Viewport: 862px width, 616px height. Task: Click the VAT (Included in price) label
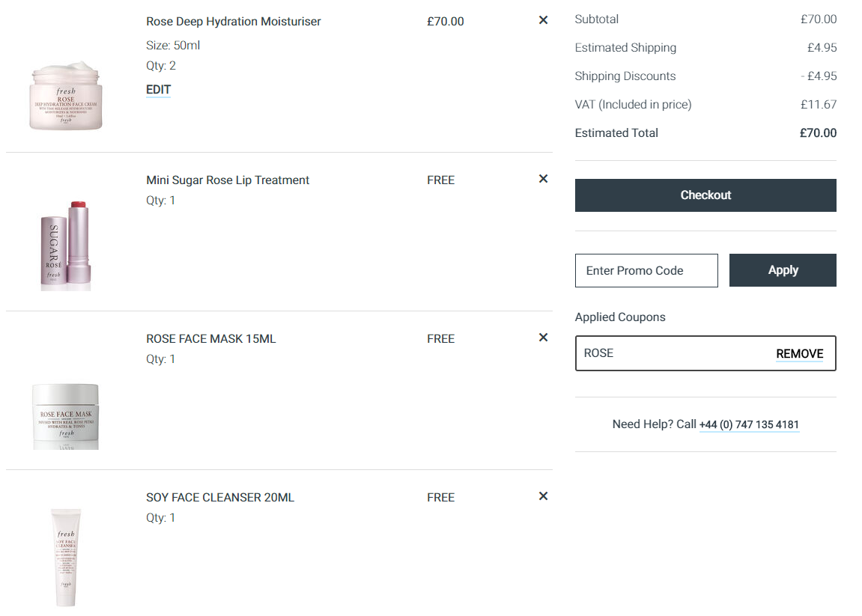tap(633, 104)
